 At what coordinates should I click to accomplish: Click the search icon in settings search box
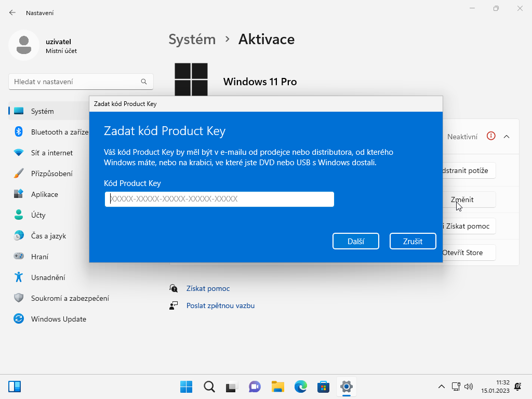pyautogui.click(x=144, y=82)
